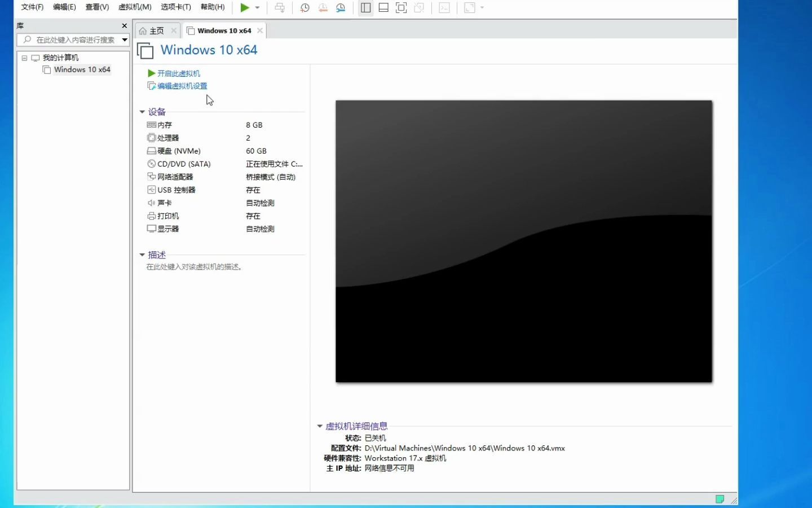Viewport: 812px width, 508px height.
Task: Open the 文件(F) menu
Action: (x=32, y=7)
